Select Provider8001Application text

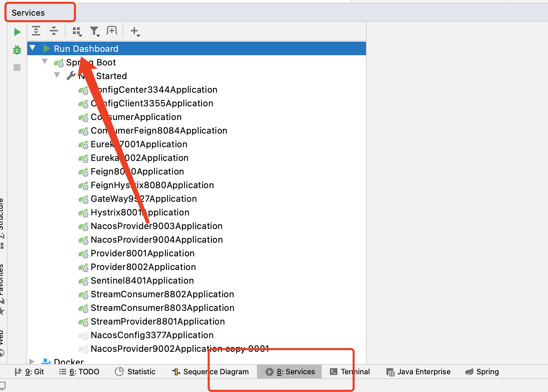pyautogui.click(x=142, y=253)
